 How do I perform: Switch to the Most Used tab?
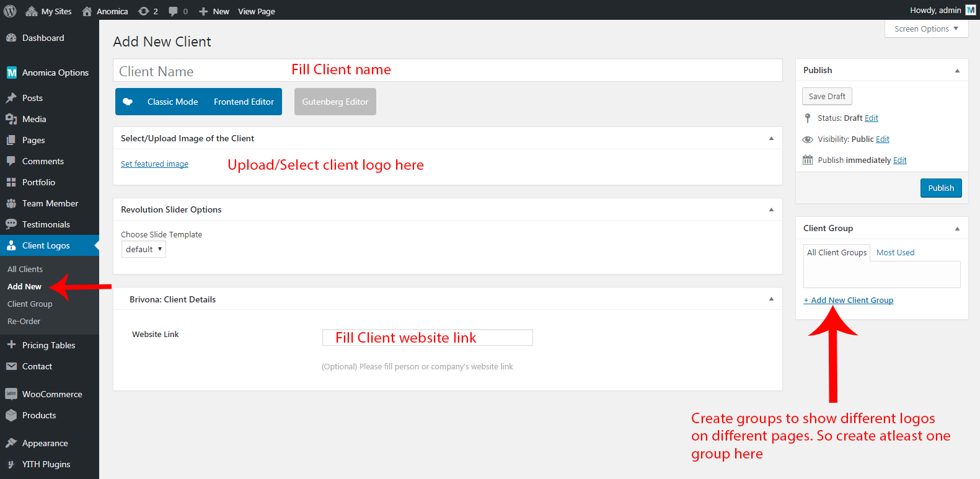(895, 253)
